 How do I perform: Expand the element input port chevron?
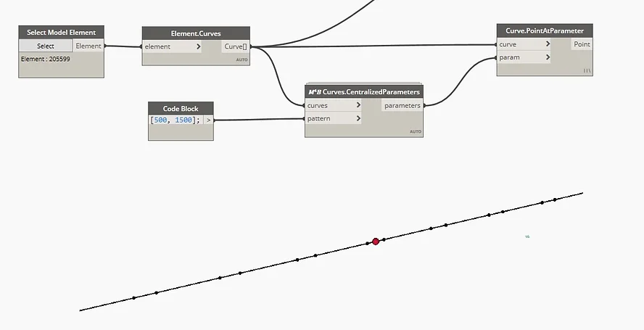coord(199,47)
